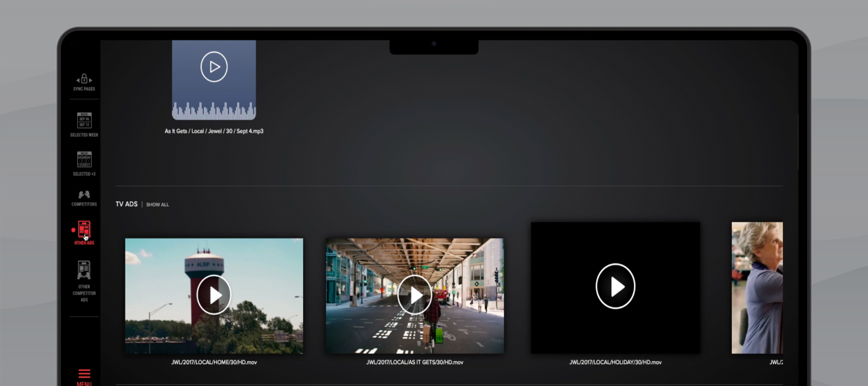The image size is (868, 386).
Task: Open the red hamburger Menu
Action: click(x=84, y=374)
